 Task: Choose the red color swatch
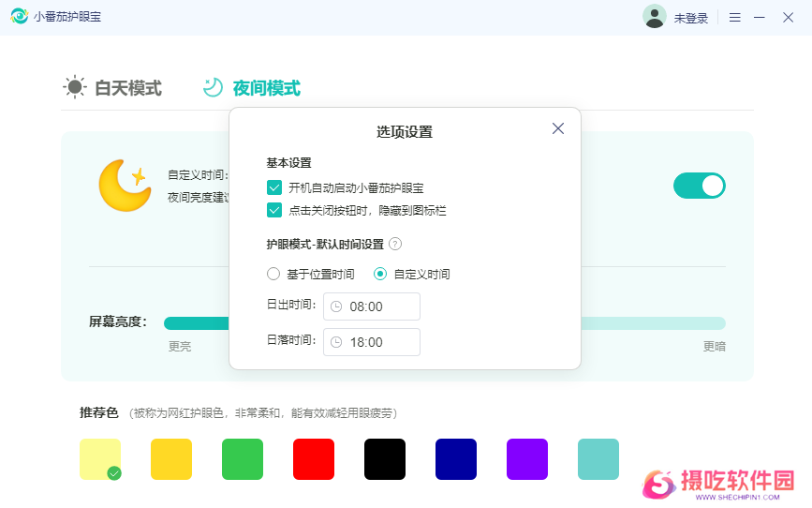click(x=314, y=459)
